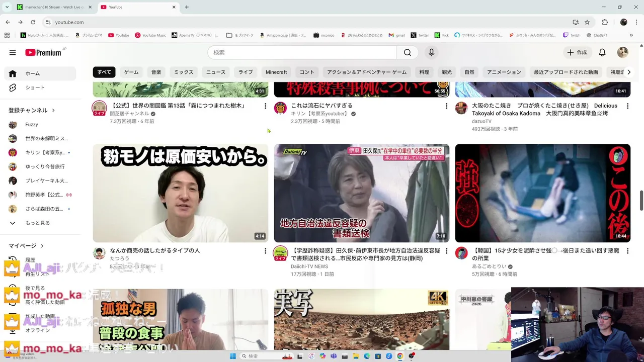The image size is (644, 362).
Task: Play the 地方自治法違反容疑 news thumbnail
Action: [x=362, y=193]
